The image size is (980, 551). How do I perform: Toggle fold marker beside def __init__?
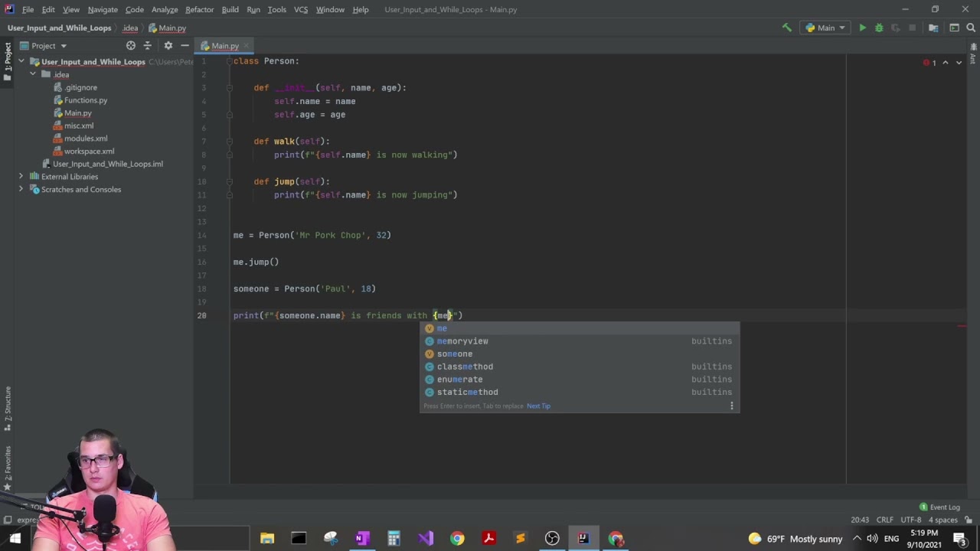point(228,88)
